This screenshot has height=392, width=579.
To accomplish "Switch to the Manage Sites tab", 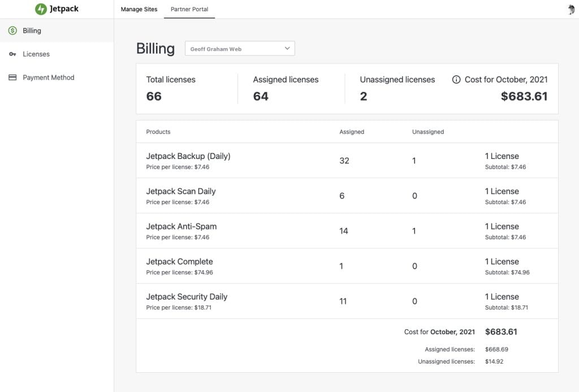I will (139, 9).
